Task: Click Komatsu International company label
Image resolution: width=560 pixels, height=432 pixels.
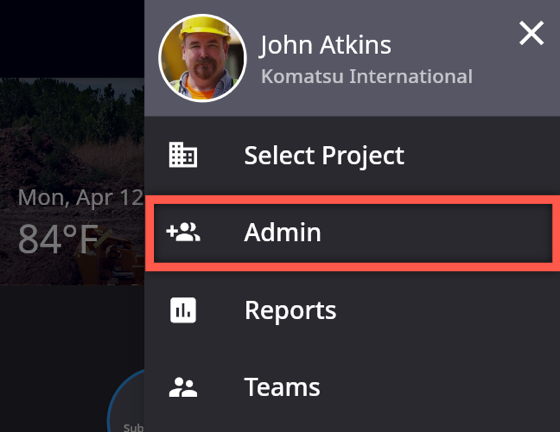Action: pos(367,76)
